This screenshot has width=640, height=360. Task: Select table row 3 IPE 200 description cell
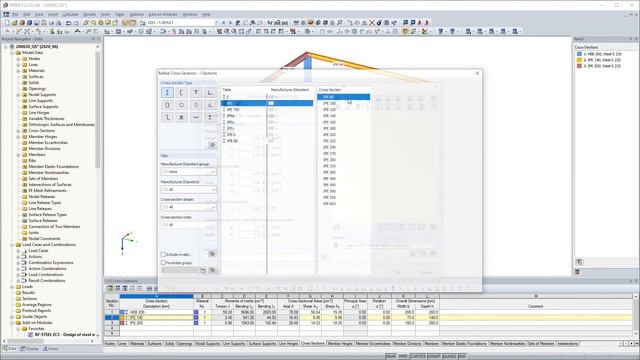coord(156,323)
